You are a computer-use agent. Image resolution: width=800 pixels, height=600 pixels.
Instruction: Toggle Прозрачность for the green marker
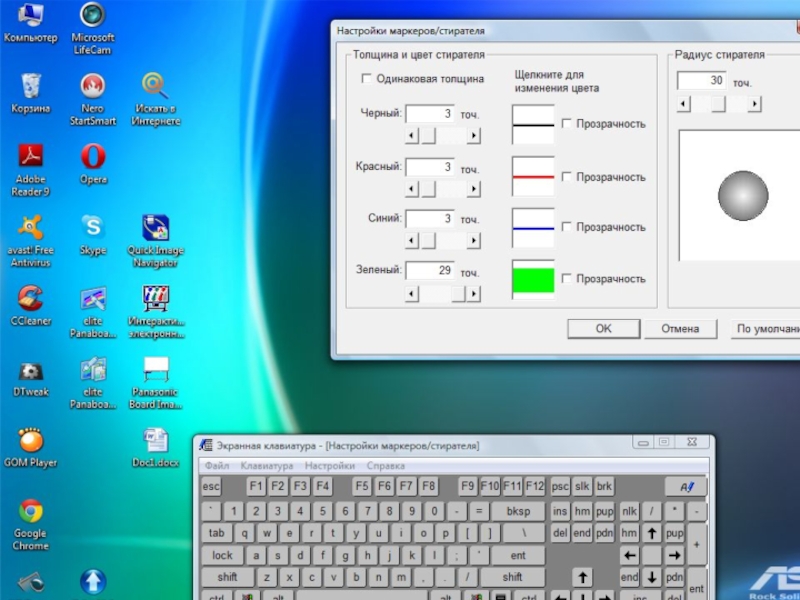pyautogui.click(x=567, y=279)
